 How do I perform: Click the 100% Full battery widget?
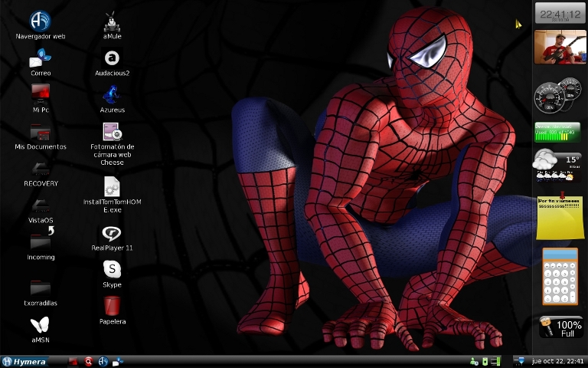561,328
